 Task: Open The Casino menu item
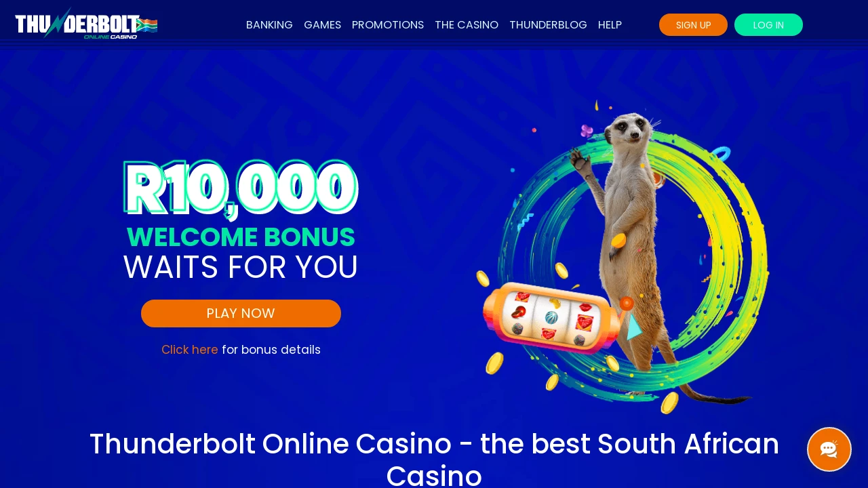[467, 25]
